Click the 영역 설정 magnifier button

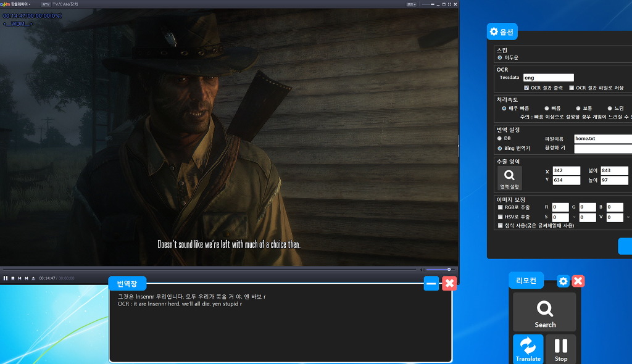click(509, 178)
